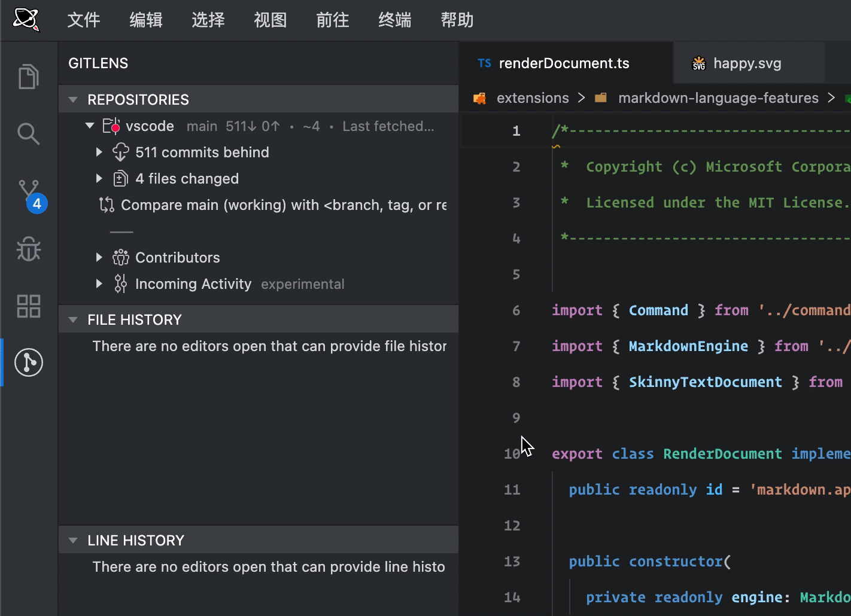Open the Search magnifier in activity bar

click(28, 134)
